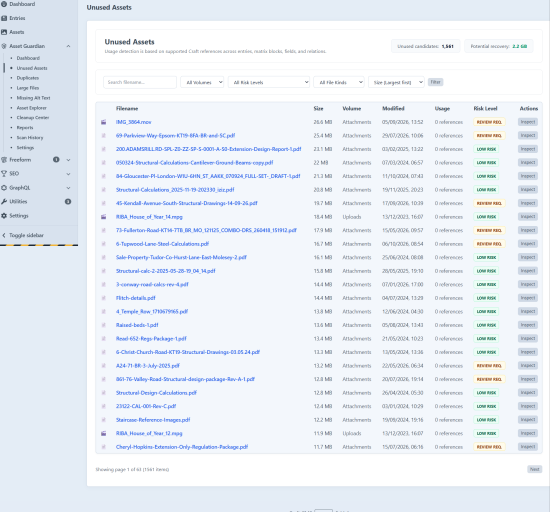Click the Toggle sidebar arrow icon
The width and height of the screenshot is (550, 512).
coord(4,235)
